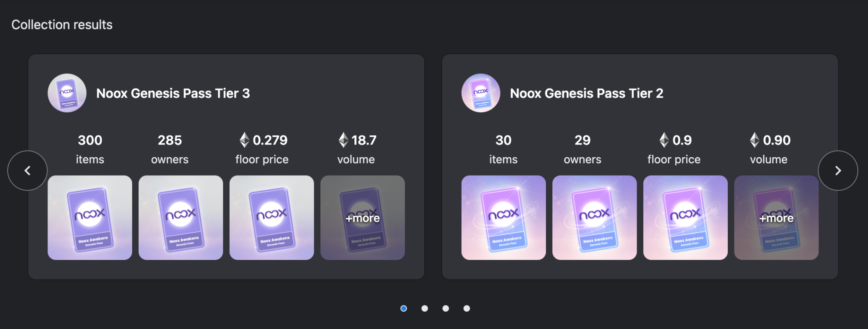Click Ethereum icon beside 0.90 volume
Viewport: 868px width, 329px height.
pyautogui.click(x=755, y=140)
